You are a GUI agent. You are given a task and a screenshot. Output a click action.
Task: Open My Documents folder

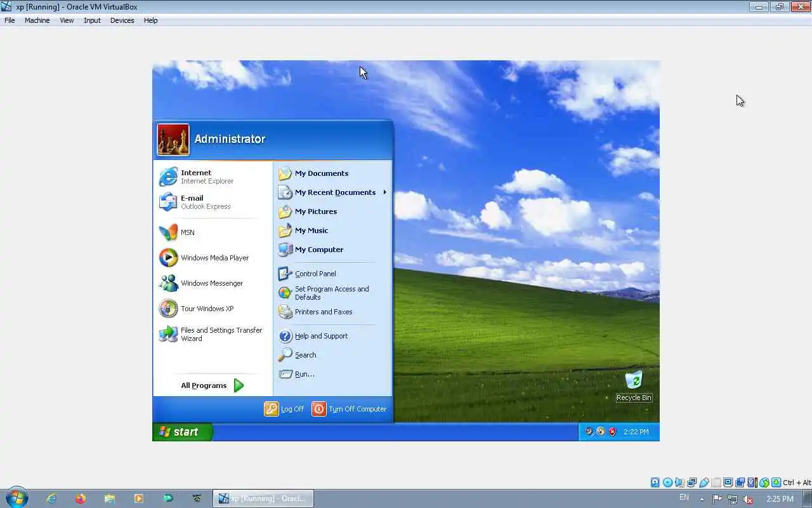point(332,173)
